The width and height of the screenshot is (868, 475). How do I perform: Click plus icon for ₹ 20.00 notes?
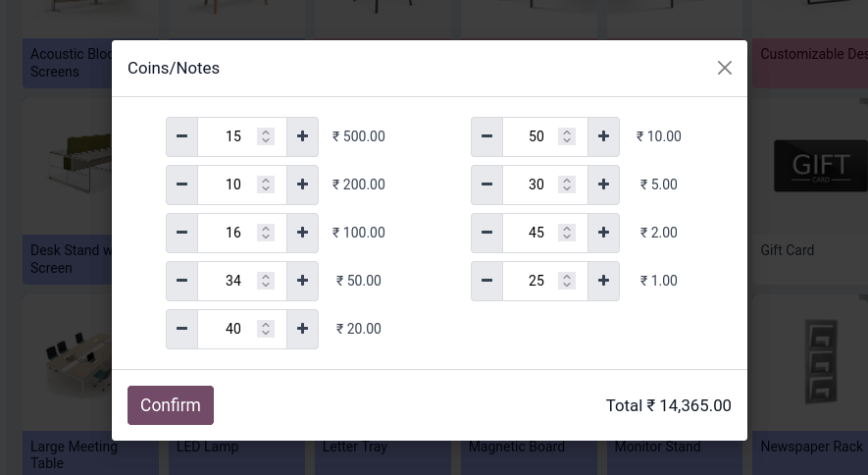click(302, 330)
